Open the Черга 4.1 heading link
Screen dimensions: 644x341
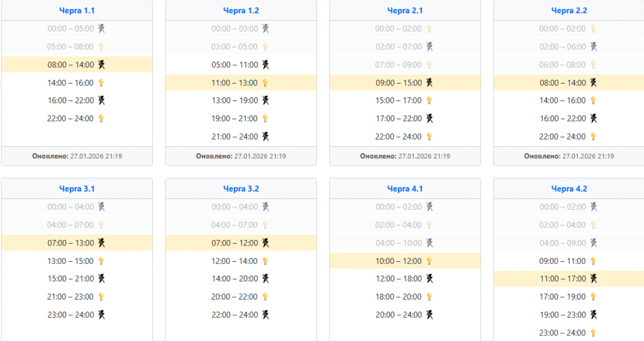tap(405, 188)
